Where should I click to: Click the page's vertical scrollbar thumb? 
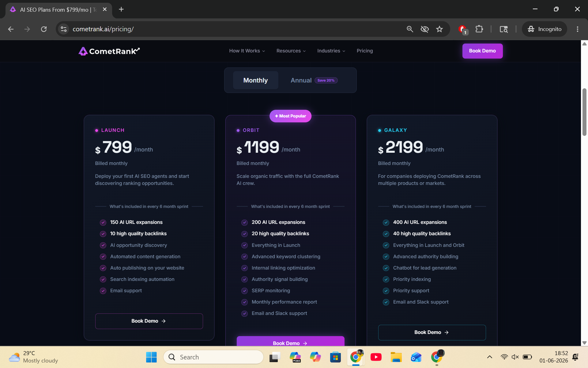tap(584, 112)
